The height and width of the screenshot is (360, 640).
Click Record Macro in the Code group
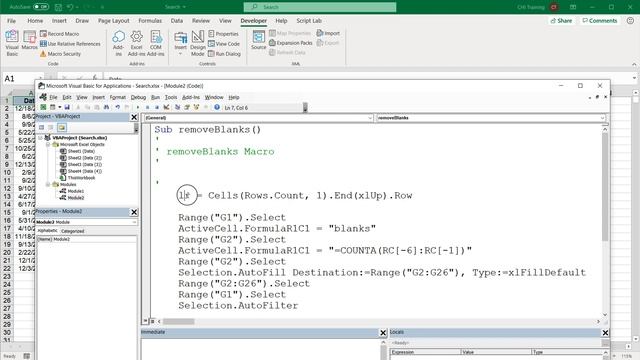tap(60, 34)
